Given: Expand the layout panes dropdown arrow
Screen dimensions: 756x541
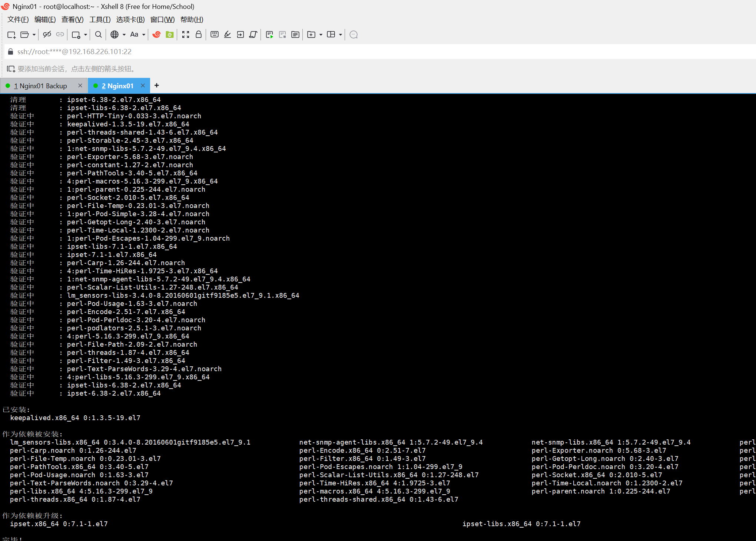Looking at the screenshot, I should click(340, 34).
